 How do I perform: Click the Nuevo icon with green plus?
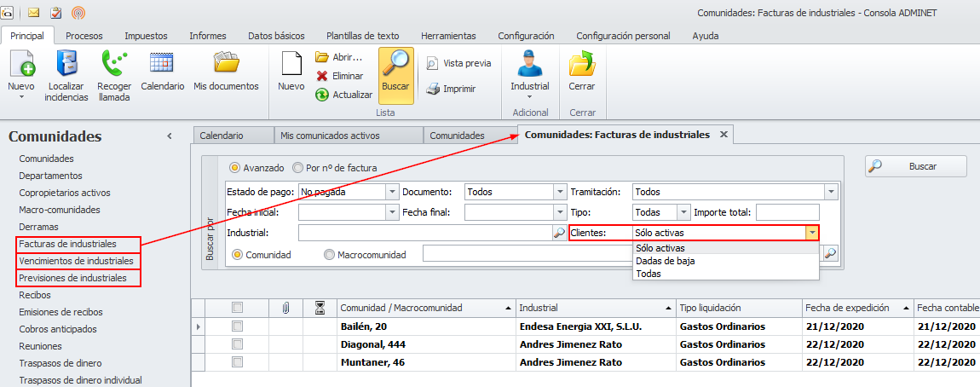21,63
